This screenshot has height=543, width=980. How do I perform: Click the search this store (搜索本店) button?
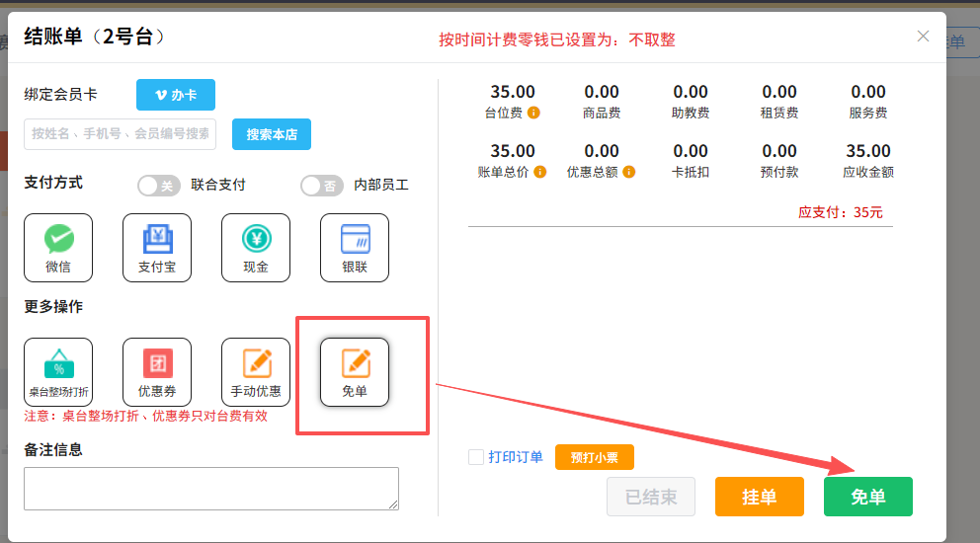coord(272,134)
